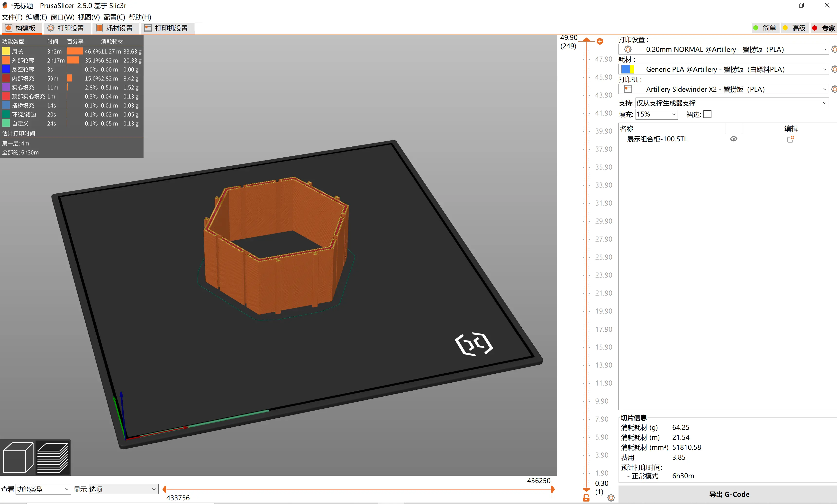837x504 pixels.
Task: Open the 视图(V) menu
Action: coord(89,17)
